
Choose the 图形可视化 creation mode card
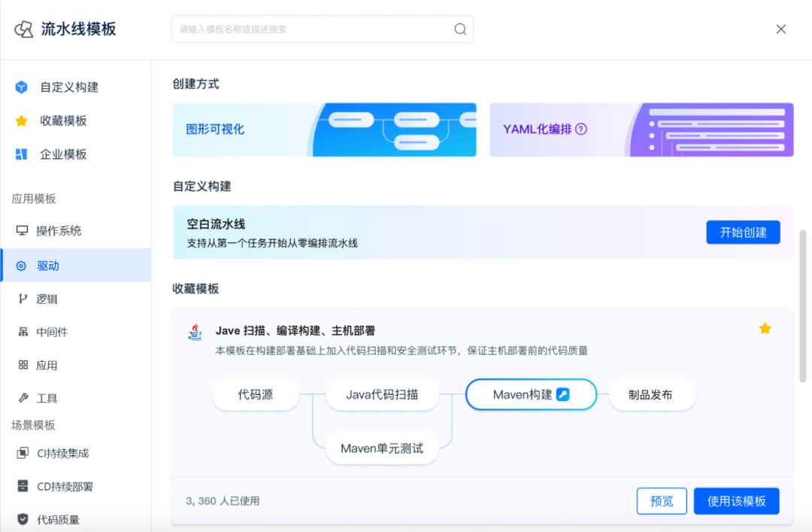click(324, 129)
